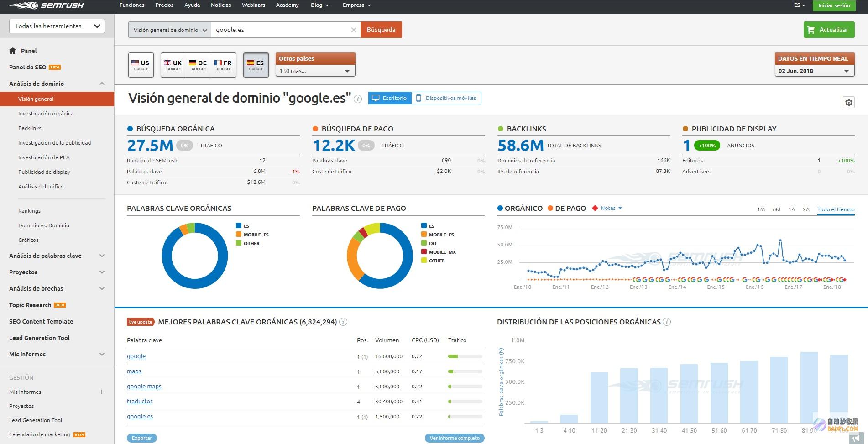
Task: Open Backlinks in the sidebar
Action: pyautogui.click(x=30, y=128)
